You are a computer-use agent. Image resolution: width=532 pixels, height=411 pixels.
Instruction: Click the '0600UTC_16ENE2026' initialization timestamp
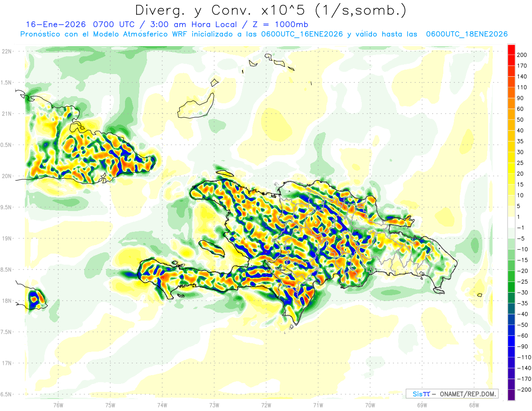pyautogui.click(x=302, y=34)
